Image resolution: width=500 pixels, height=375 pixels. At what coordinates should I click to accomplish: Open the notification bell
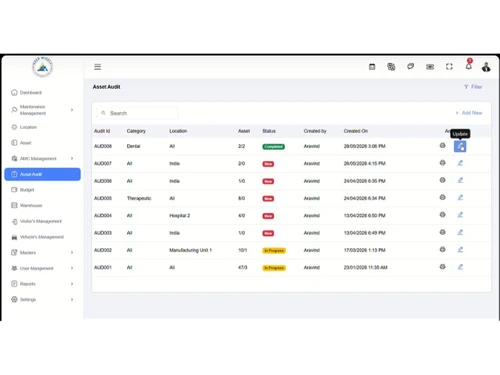click(469, 66)
